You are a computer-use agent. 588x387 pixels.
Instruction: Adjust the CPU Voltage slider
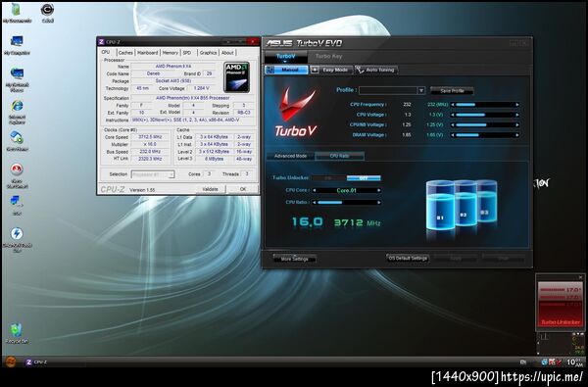pos(485,115)
